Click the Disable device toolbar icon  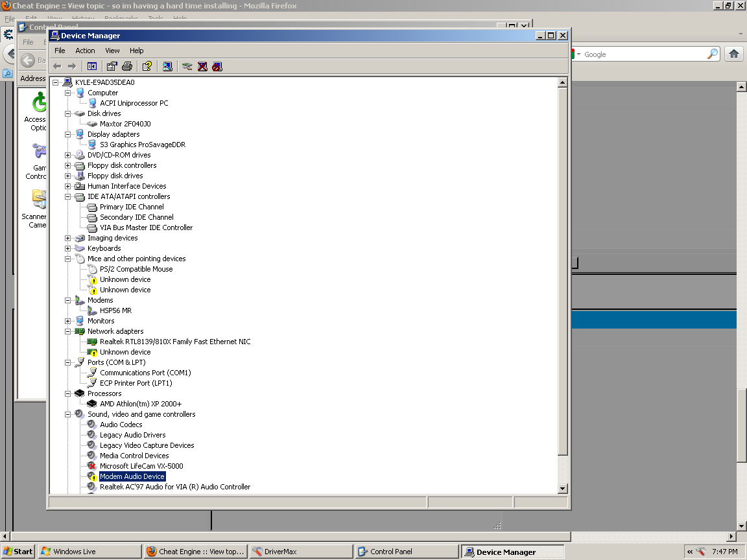[217, 66]
